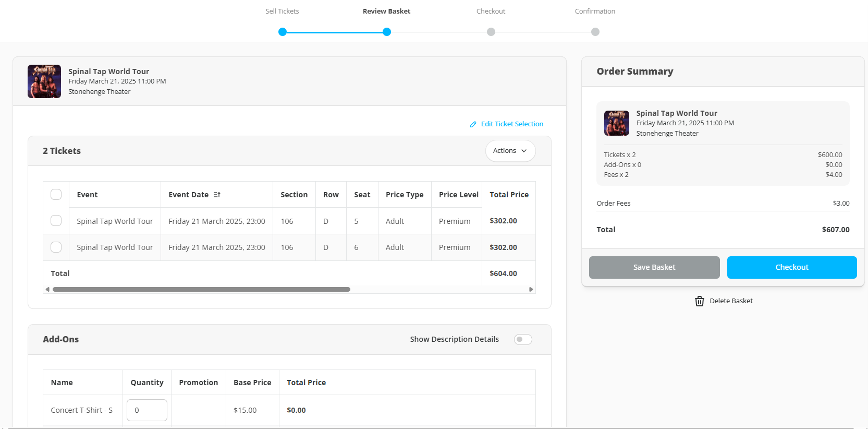
Task: Click the $600.00 tickets amount in summary
Action: pos(830,155)
